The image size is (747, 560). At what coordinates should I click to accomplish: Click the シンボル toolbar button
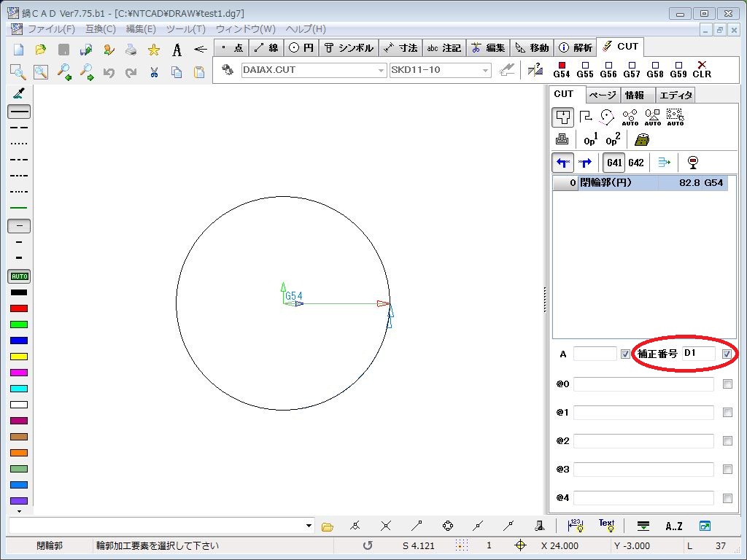349,47
